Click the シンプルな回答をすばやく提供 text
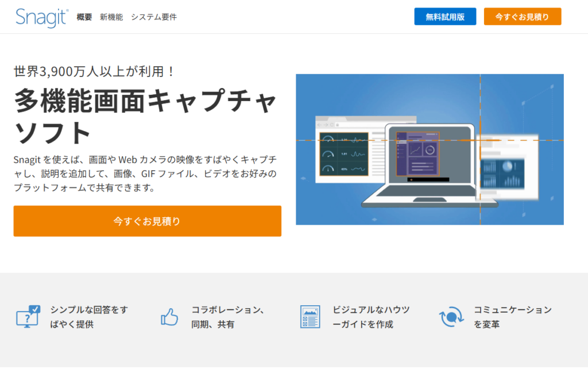This screenshot has height=388, width=588. (x=89, y=317)
